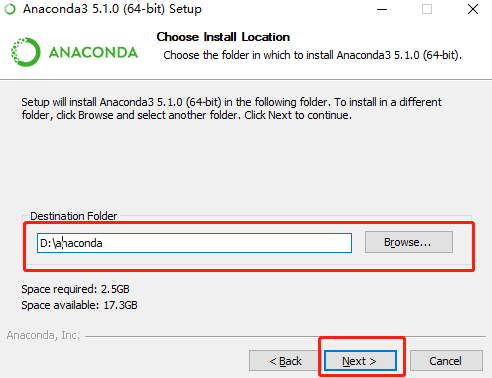Viewport: 492px width, 378px height.
Task: Click the header subtitle about choosing the folder
Action: click(312, 55)
